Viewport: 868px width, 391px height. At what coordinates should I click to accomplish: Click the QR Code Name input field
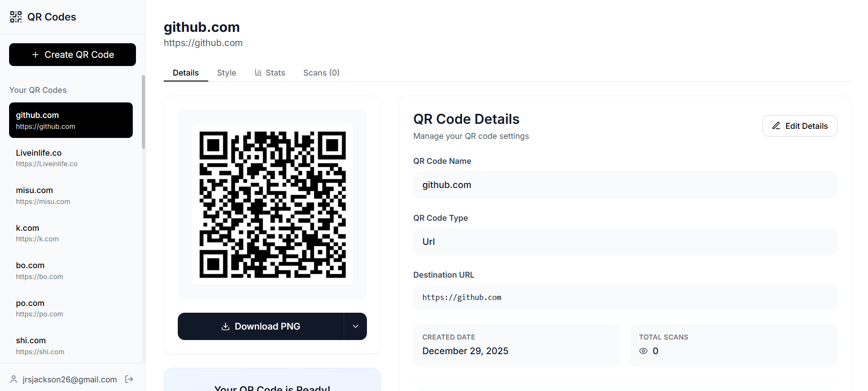[x=625, y=185]
